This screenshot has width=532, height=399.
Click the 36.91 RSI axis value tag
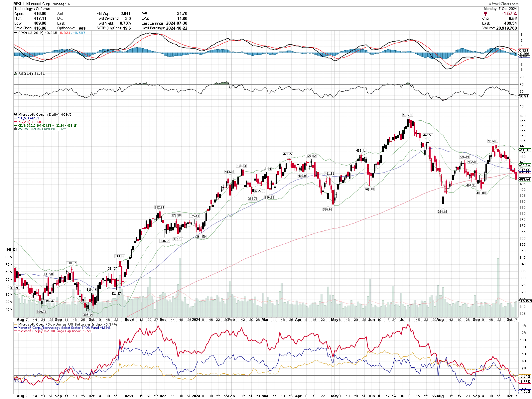pos(524,96)
